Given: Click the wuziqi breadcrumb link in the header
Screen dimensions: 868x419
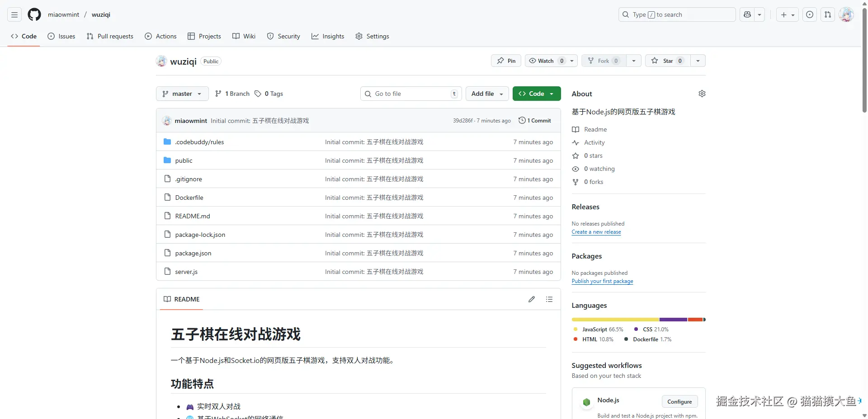Looking at the screenshot, I should (x=101, y=14).
